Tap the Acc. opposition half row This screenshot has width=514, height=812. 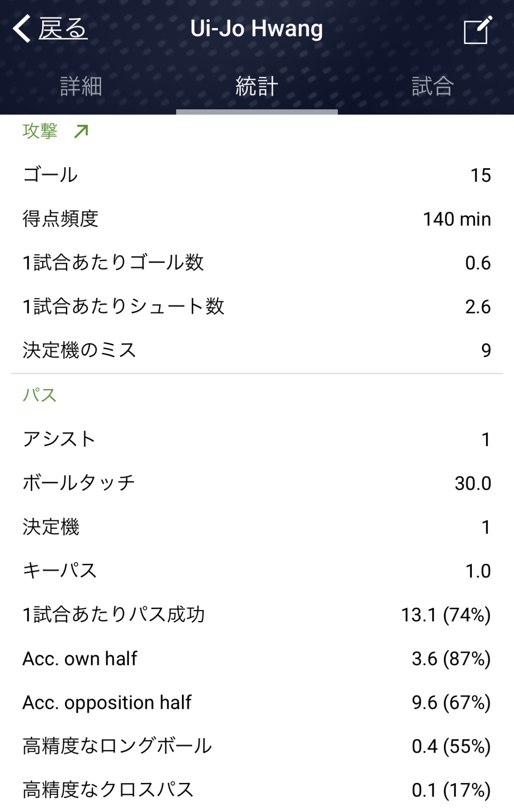pos(257,703)
